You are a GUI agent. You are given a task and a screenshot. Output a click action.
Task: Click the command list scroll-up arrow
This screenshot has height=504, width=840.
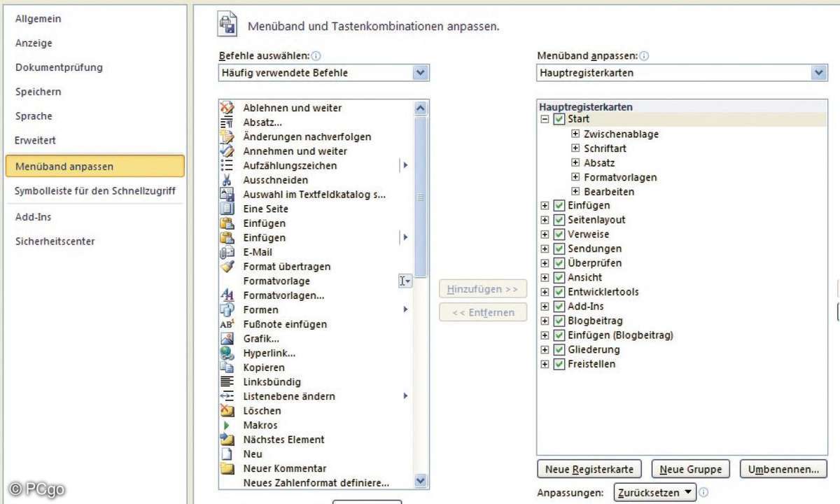click(421, 108)
